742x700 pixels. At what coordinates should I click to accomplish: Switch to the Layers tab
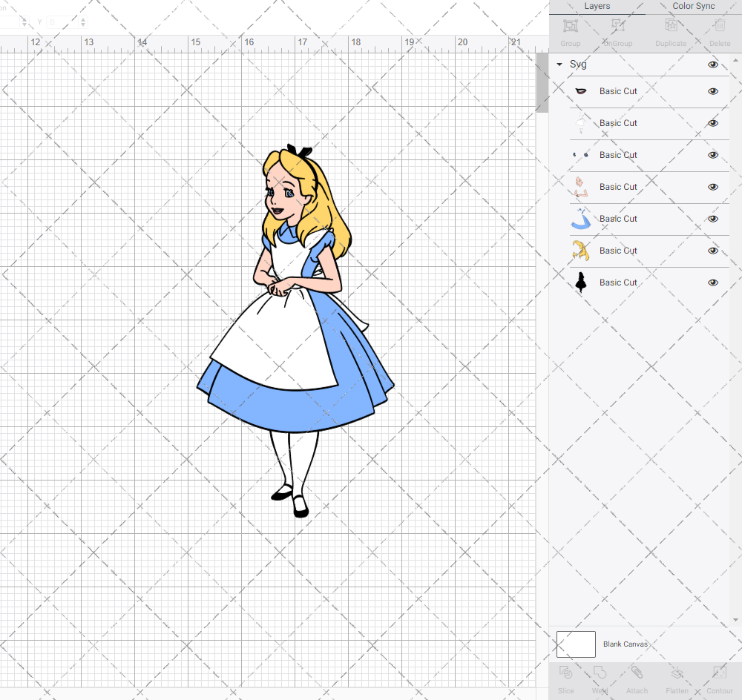pyautogui.click(x=597, y=7)
